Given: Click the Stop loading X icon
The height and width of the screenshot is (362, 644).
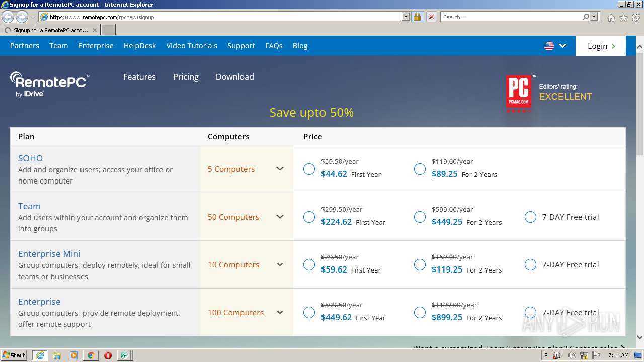Looking at the screenshot, I should tap(431, 17).
